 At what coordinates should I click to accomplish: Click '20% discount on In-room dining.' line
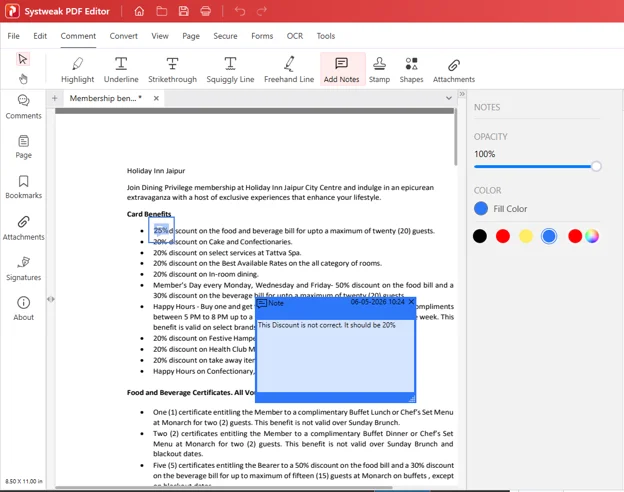[206, 274]
